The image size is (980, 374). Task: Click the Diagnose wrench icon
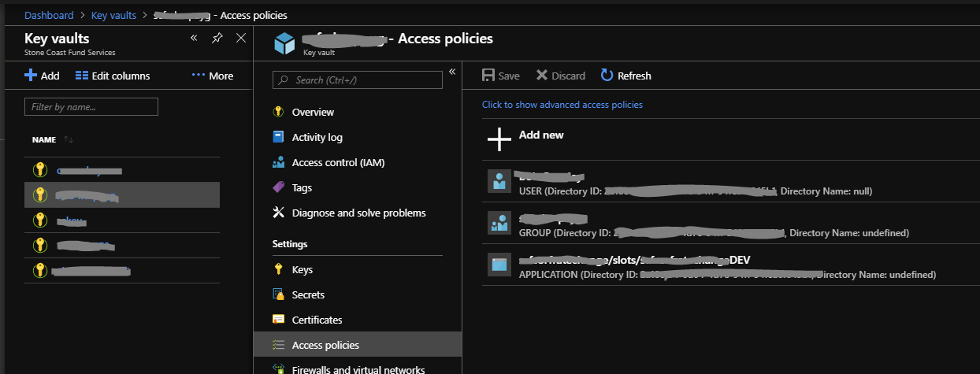(x=278, y=213)
